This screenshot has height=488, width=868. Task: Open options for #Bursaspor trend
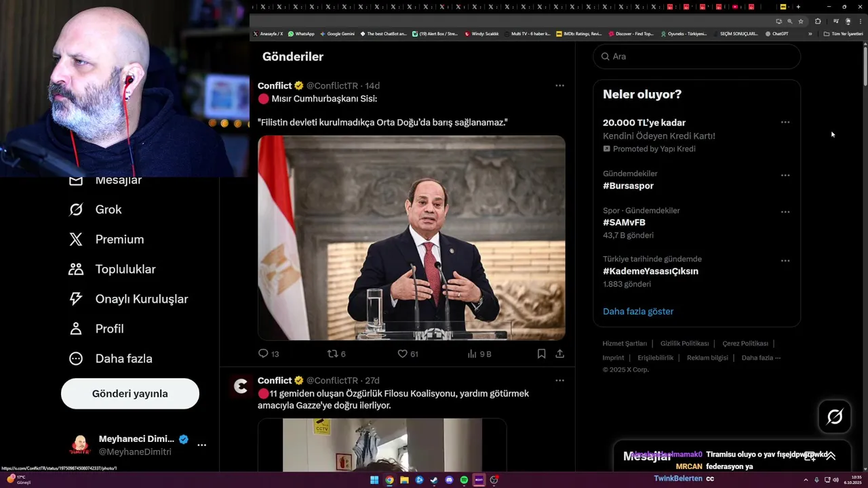pos(785,175)
